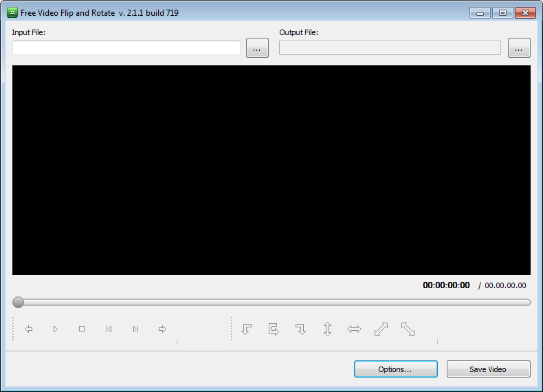Image resolution: width=543 pixels, height=392 pixels.
Task: Click inside the Input File field
Action: (x=126, y=48)
